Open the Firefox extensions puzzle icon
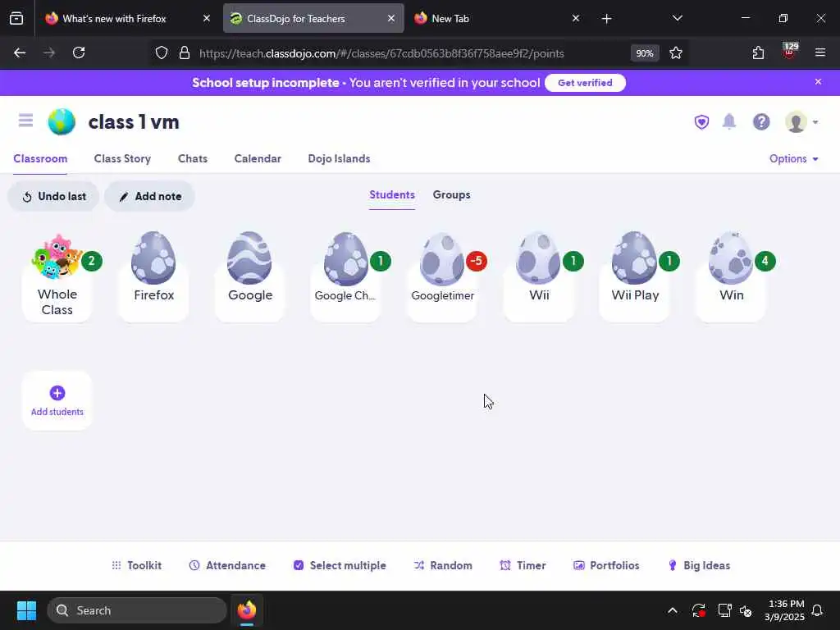The height and width of the screenshot is (630, 840). 758,53
